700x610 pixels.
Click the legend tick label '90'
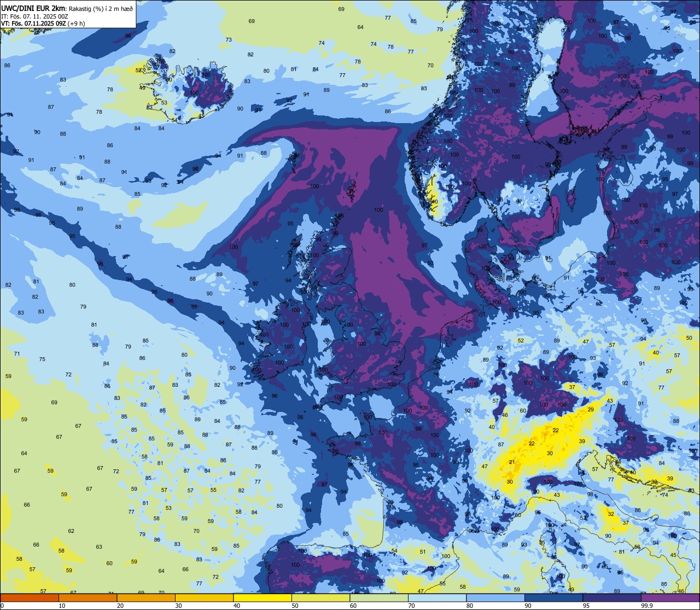pyautogui.click(x=528, y=606)
